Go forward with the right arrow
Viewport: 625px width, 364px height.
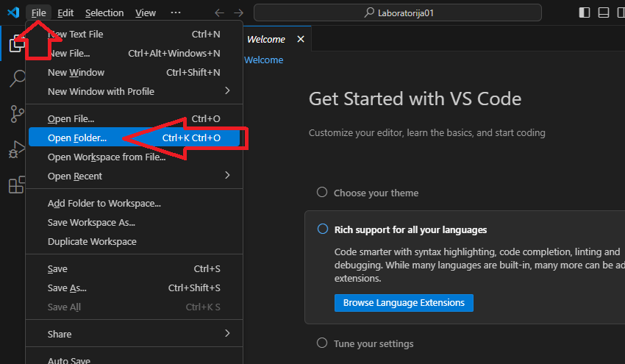pyautogui.click(x=238, y=13)
